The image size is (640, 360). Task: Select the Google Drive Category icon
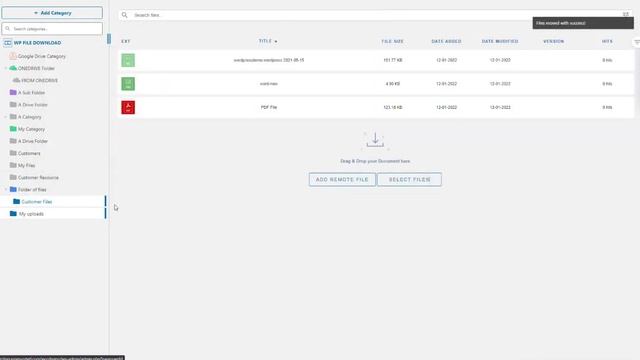[x=13, y=56]
